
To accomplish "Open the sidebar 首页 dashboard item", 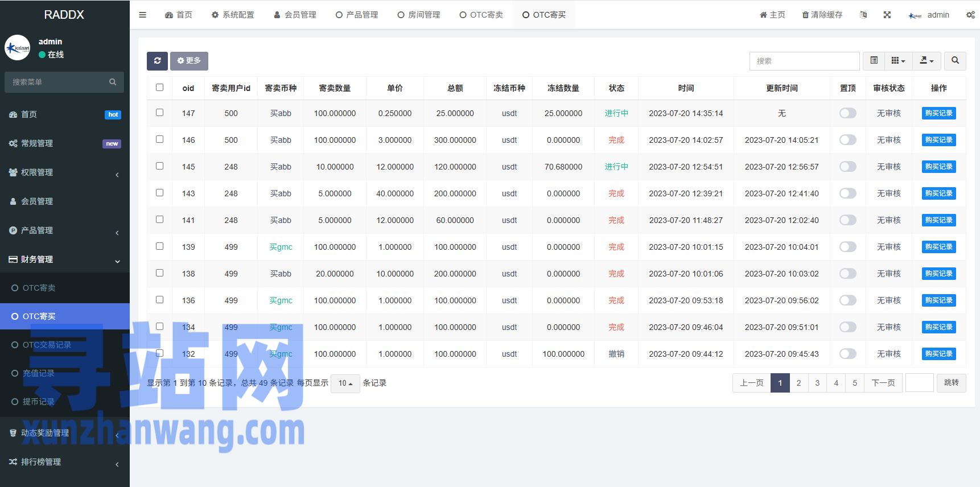I will point(65,114).
